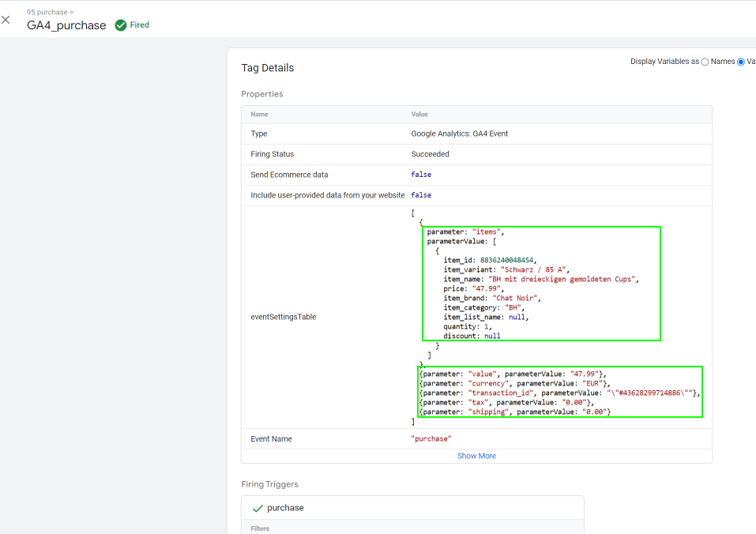This screenshot has height=534, width=756.
Task: Click the Value column header
Action: 419,115
